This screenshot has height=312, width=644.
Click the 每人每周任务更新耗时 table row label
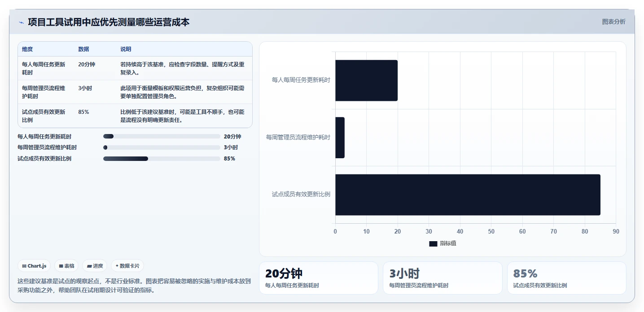tap(44, 68)
